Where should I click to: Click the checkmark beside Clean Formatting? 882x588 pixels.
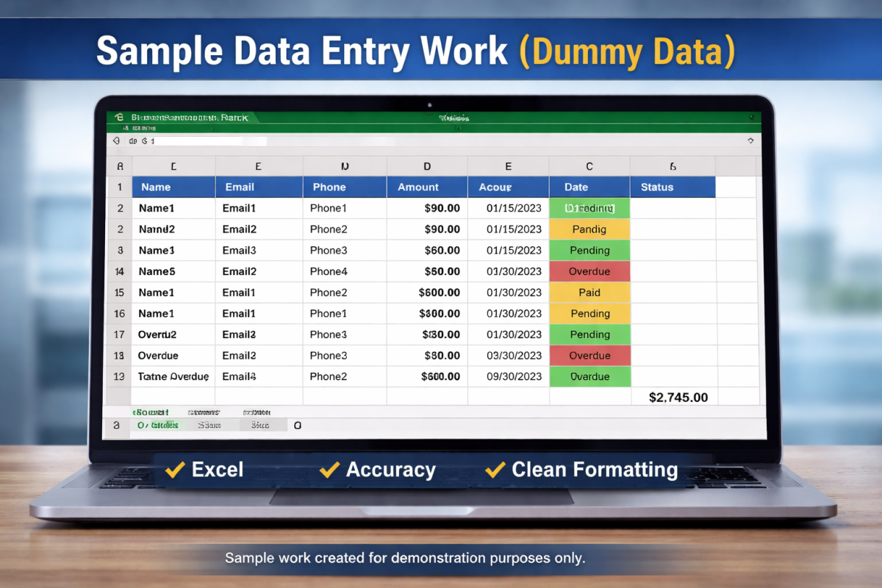pyautogui.click(x=495, y=470)
